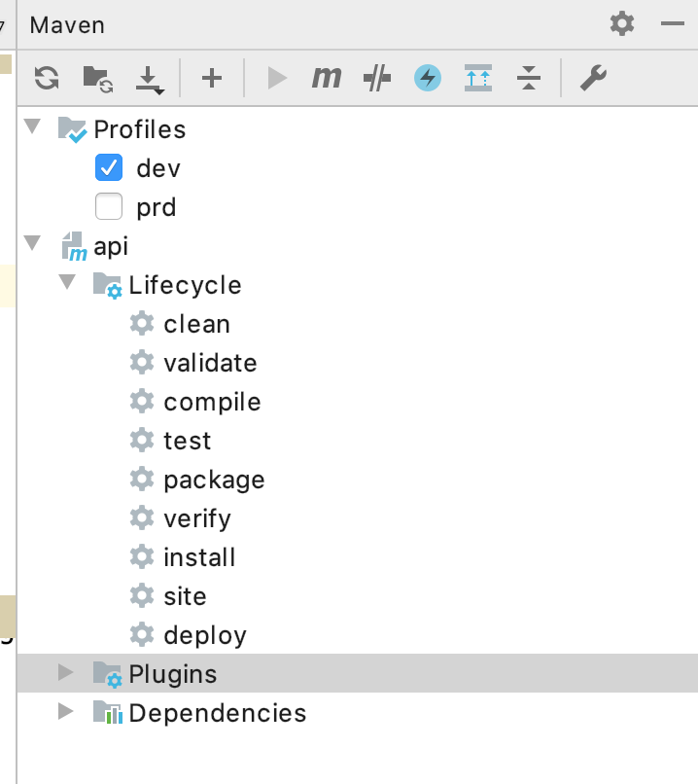
Task: Click gear icon beside site
Action: (x=142, y=595)
